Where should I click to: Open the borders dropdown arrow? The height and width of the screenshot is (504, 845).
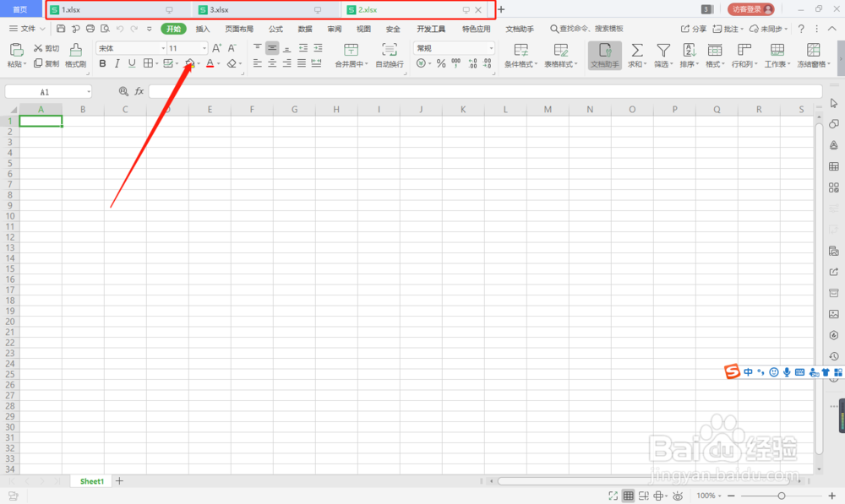(x=157, y=64)
